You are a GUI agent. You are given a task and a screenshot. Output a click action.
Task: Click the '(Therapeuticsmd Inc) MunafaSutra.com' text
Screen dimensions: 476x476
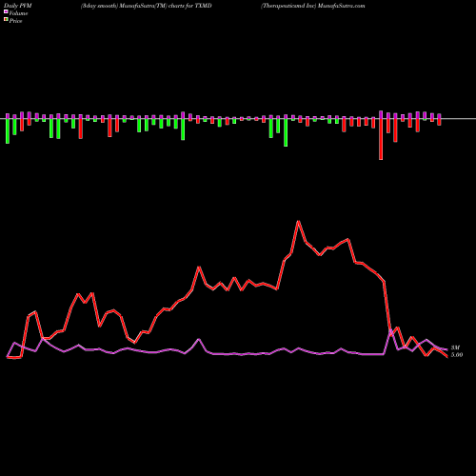(313, 6)
